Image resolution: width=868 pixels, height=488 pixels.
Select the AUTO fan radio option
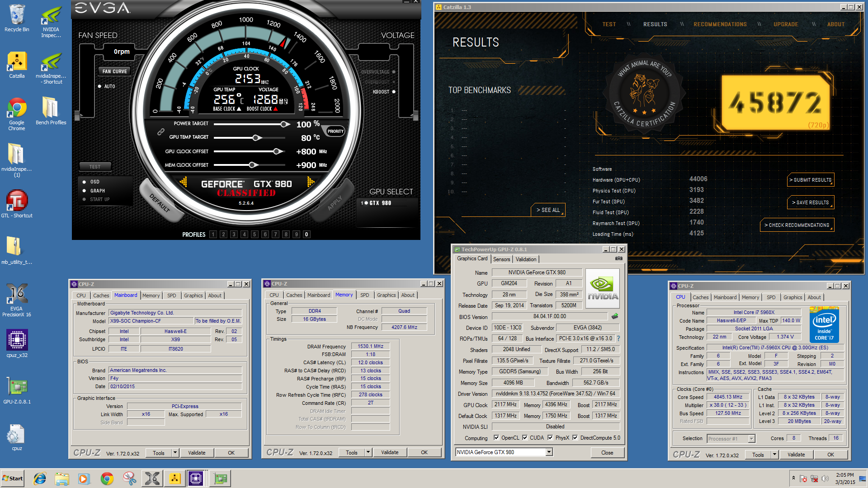coord(99,86)
